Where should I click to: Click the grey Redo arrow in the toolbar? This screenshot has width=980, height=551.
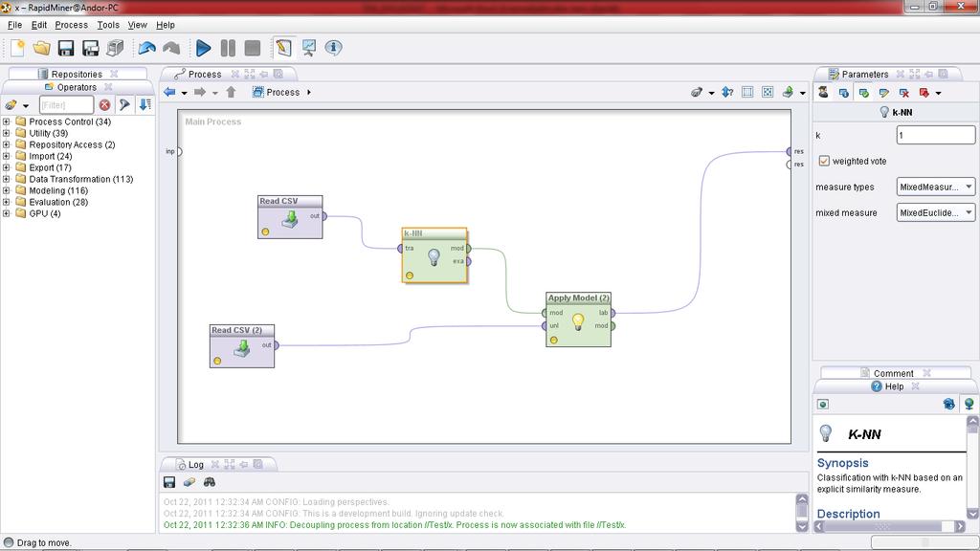(x=171, y=48)
